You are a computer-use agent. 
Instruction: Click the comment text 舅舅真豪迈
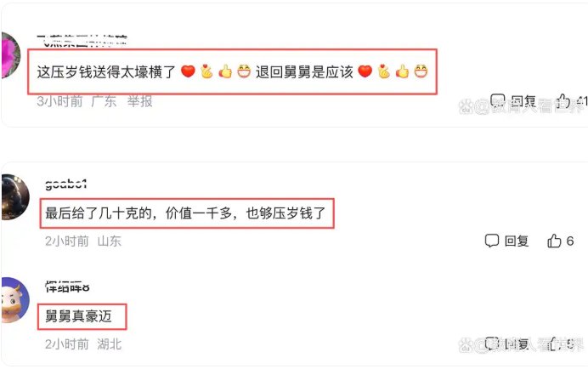coord(78,316)
